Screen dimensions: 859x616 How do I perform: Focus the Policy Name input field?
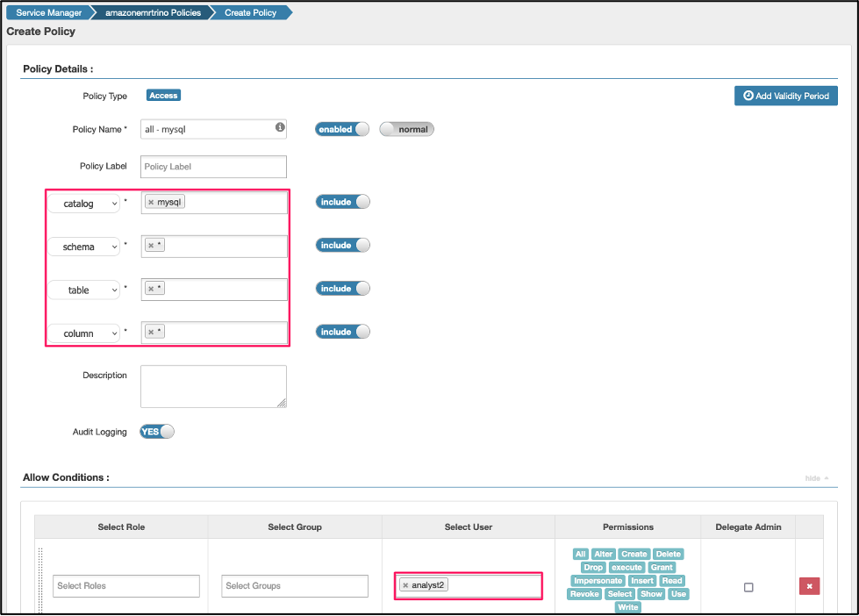tap(213, 129)
